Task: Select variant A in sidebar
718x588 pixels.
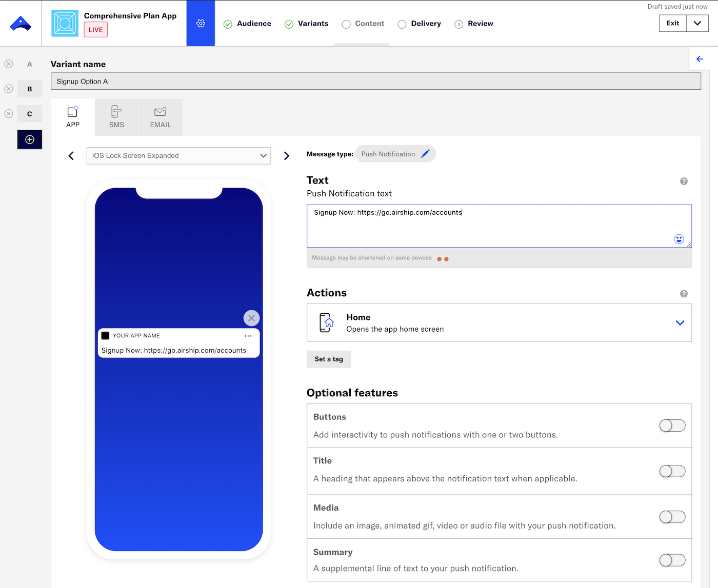Action: coord(30,64)
